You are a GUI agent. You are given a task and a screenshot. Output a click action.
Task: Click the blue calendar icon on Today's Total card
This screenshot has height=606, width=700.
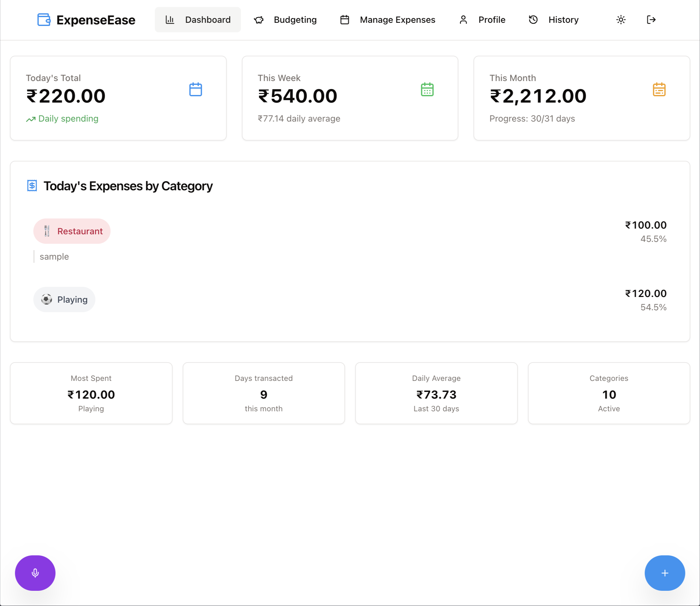(195, 89)
